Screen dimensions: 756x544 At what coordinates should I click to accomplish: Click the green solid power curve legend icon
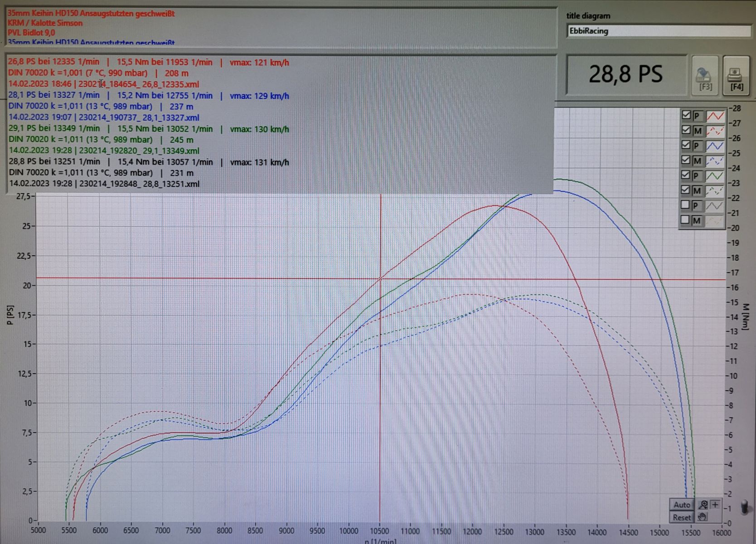click(715, 176)
